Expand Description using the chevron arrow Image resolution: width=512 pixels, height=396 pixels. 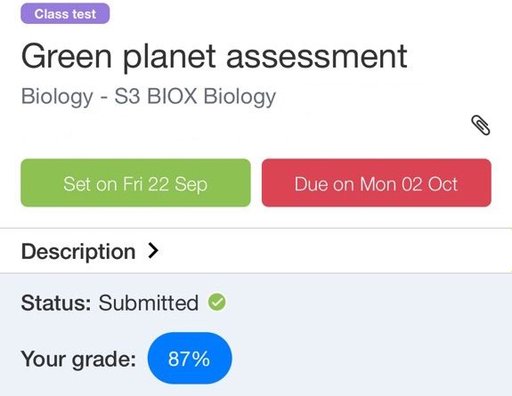pyautogui.click(x=153, y=251)
